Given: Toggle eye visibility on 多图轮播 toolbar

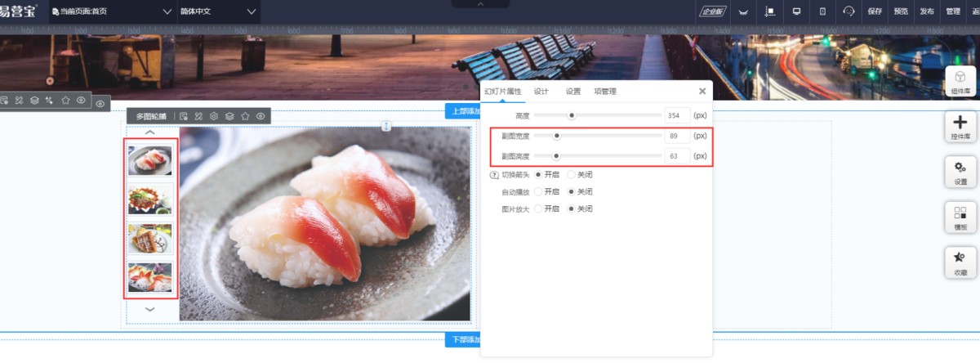Looking at the screenshot, I should pos(261,116).
